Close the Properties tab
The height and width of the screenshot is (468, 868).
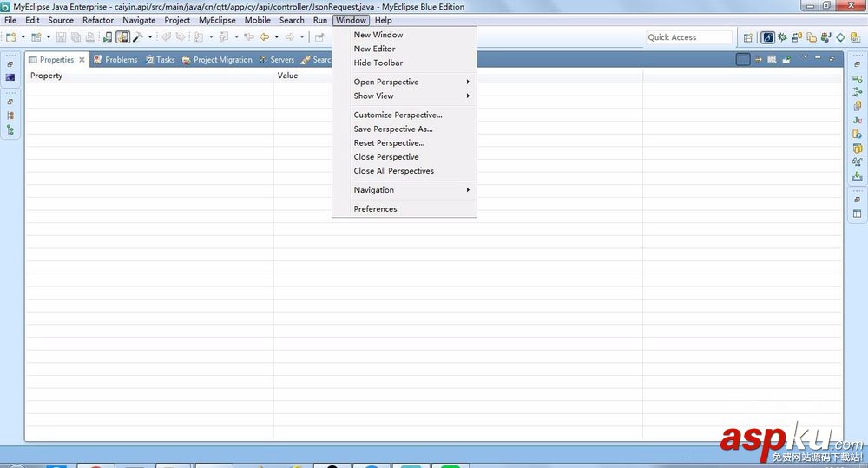click(x=82, y=60)
